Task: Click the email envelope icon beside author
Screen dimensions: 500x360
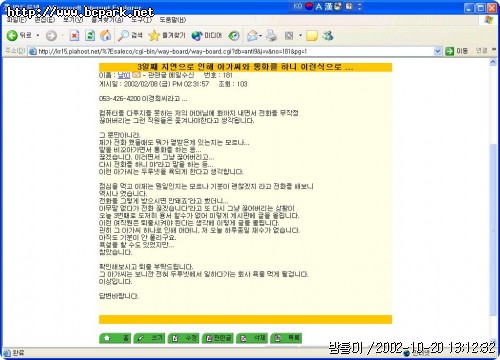Action: 136,75
